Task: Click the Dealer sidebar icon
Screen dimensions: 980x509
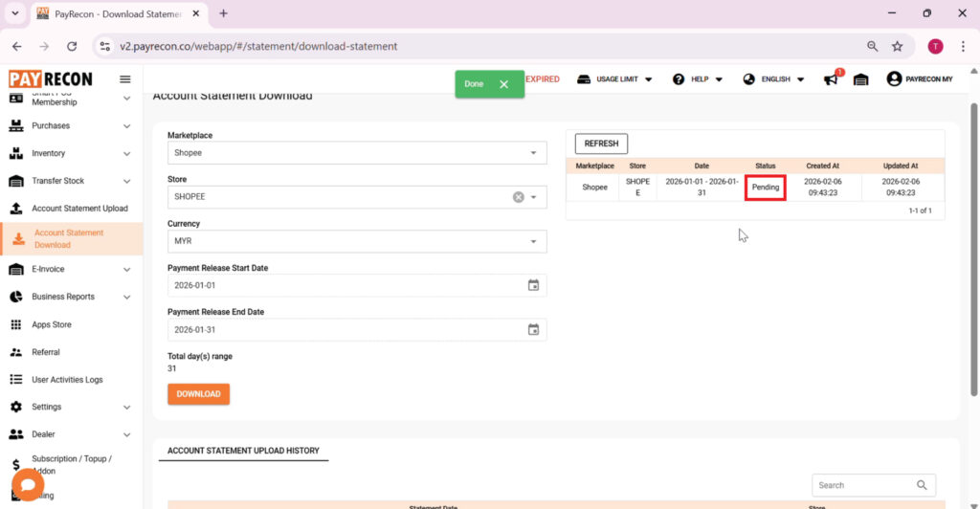Action: 16,434
